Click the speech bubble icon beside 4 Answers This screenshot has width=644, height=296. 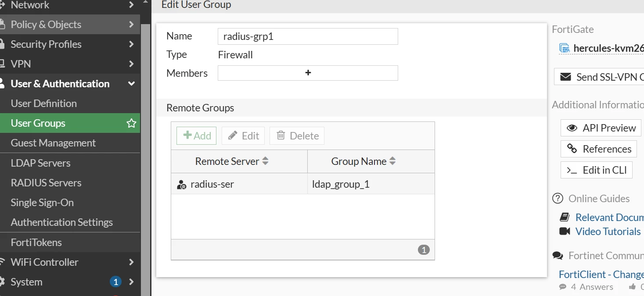click(563, 287)
